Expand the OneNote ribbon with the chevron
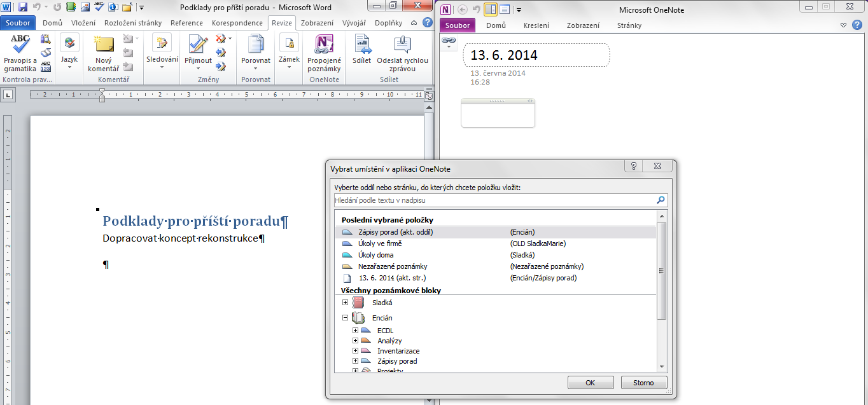Image resolution: width=868 pixels, height=405 pixels. (843, 25)
